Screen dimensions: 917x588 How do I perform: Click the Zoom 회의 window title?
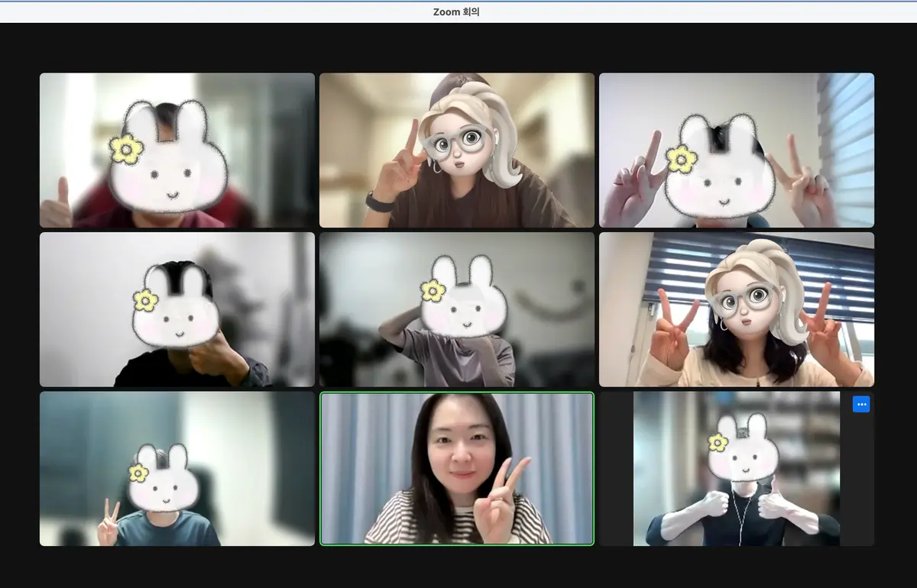(x=456, y=12)
